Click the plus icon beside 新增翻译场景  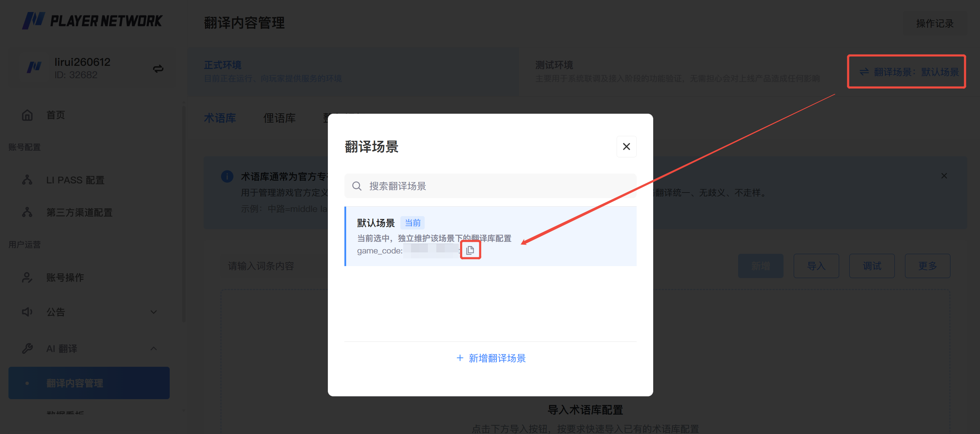460,358
